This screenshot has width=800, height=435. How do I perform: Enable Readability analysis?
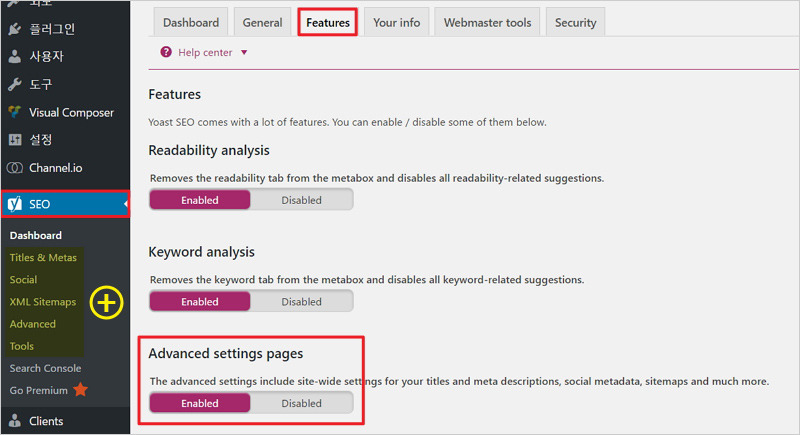pyautogui.click(x=199, y=200)
